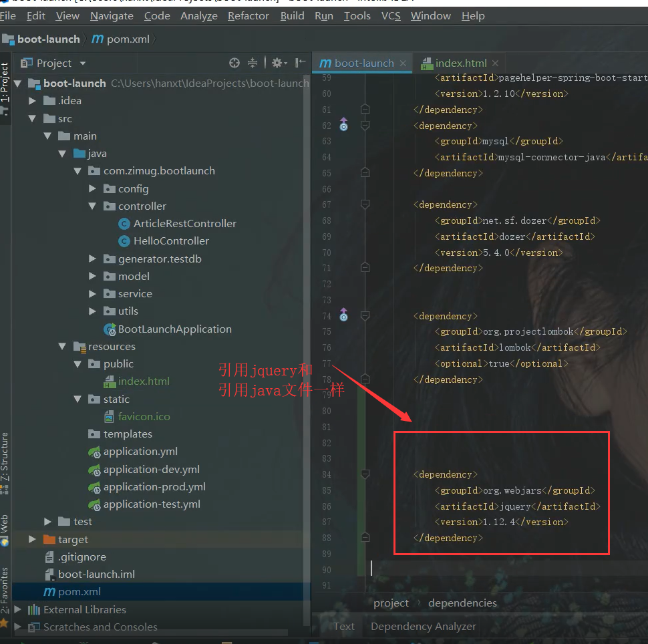648x644 pixels.
Task: Click boot-launch breadcrumb in navigation bar
Action: 41,39
